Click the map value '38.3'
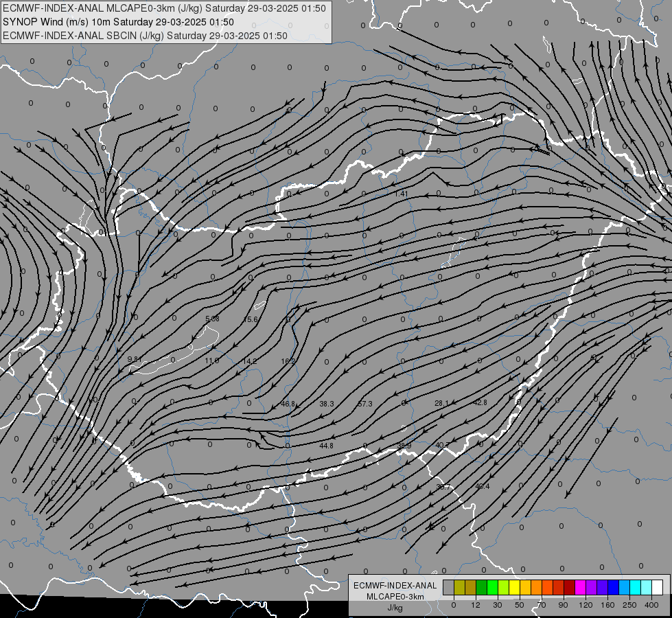The width and height of the screenshot is (672, 618). 327,404
